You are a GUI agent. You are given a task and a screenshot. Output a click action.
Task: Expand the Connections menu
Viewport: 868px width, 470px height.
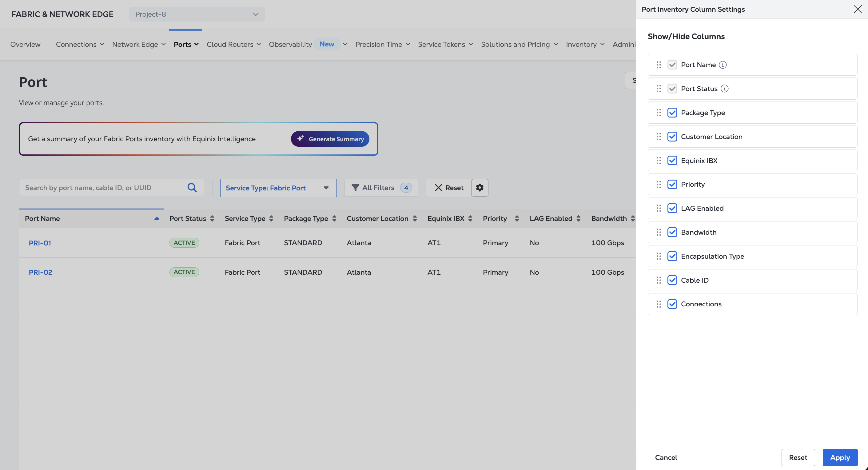coord(80,44)
